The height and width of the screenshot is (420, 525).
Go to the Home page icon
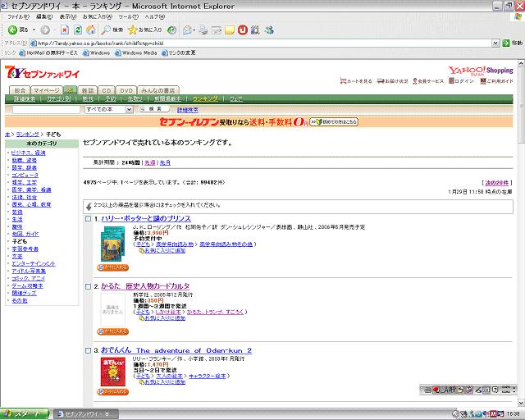[91, 30]
